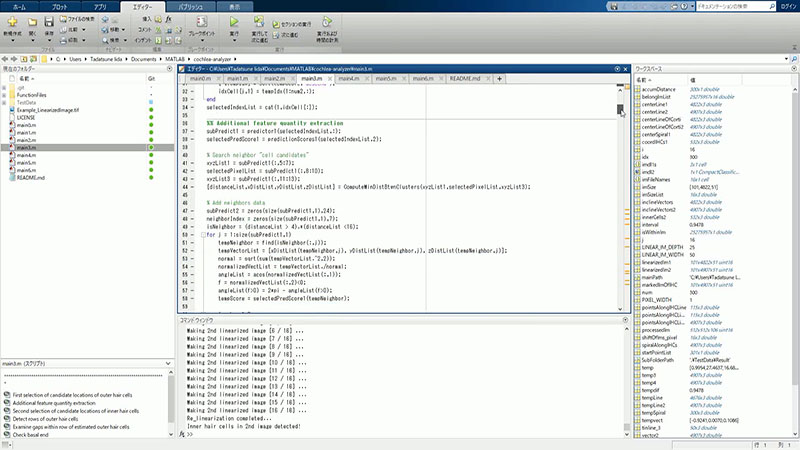This screenshot has width=800, height=450.
Task: Click the Run and Time (実行および時間の計測) icon
Action: [327, 22]
